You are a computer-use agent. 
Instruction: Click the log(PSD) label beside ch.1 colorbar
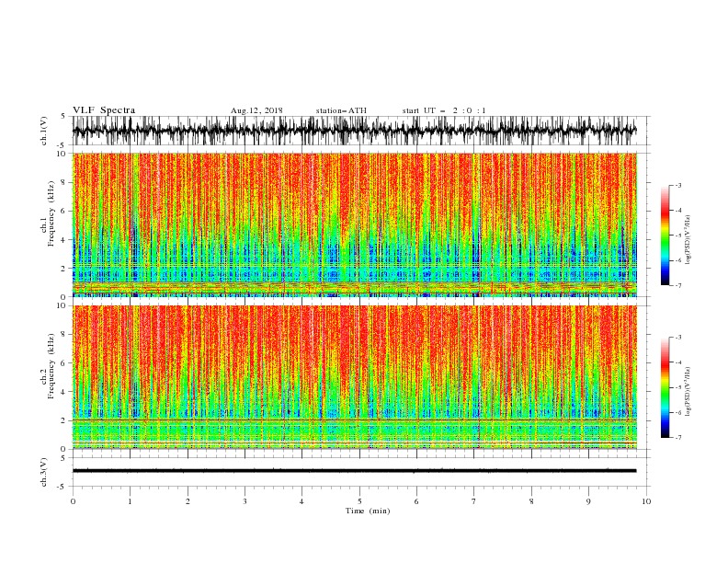[x=688, y=240]
